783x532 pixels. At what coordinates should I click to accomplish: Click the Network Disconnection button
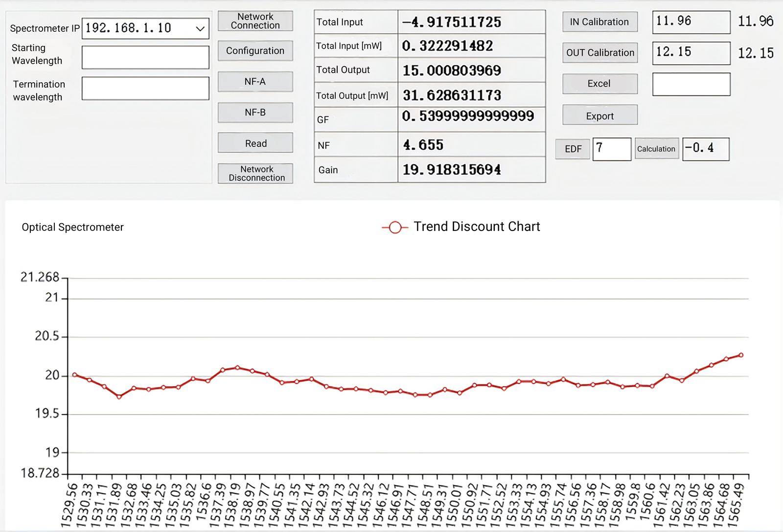coord(255,174)
